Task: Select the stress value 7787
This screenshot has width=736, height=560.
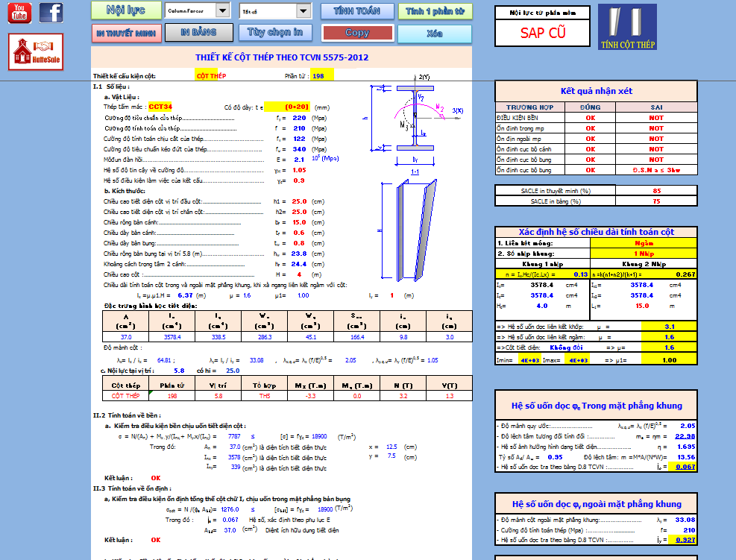Action: point(234,436)
